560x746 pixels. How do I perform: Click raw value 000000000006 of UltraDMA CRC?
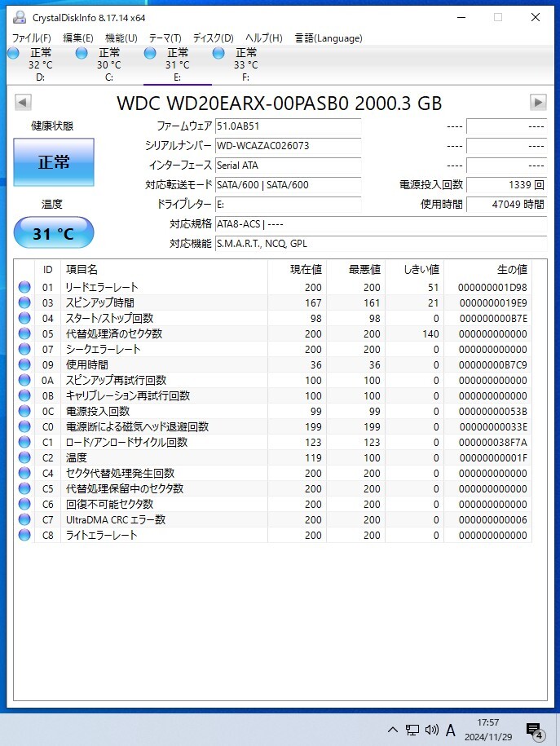click(493, 520)
